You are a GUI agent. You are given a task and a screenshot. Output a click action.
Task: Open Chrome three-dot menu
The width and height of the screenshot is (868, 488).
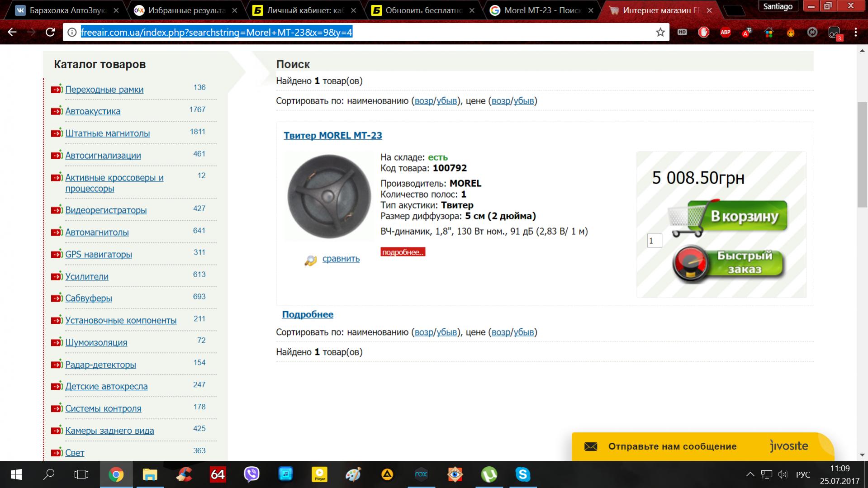point(855,32)
